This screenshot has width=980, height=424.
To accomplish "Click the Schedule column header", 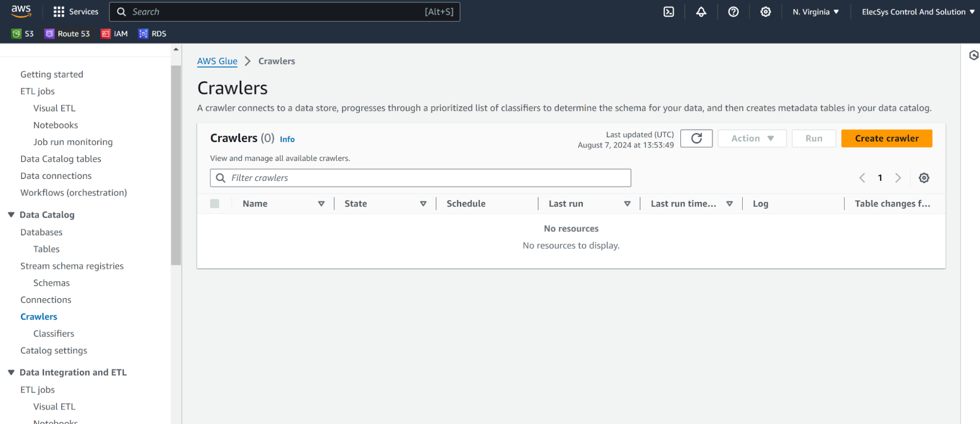I will [x=466, y=204].
